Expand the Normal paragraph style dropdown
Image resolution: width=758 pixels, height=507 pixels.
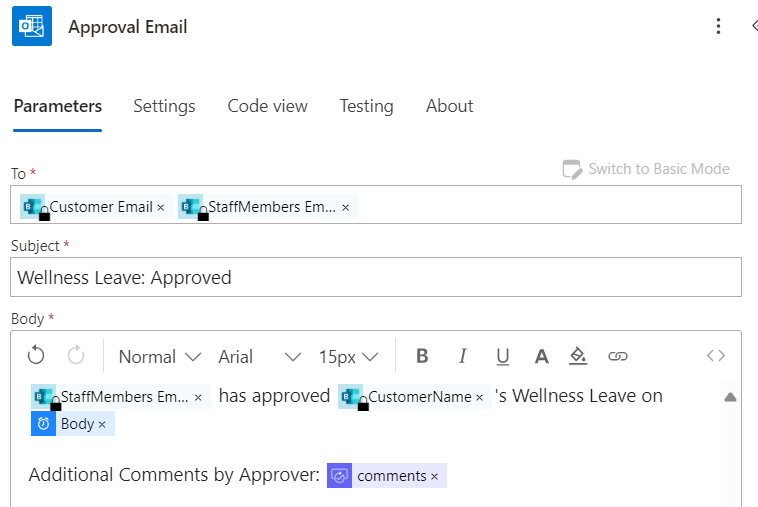[x=160, y=357]
